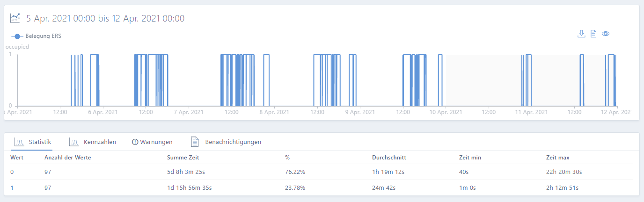This screenshot has height=202, width=644.
Task: Click the blue legend marker dot
Action: (x=17, y=36)
